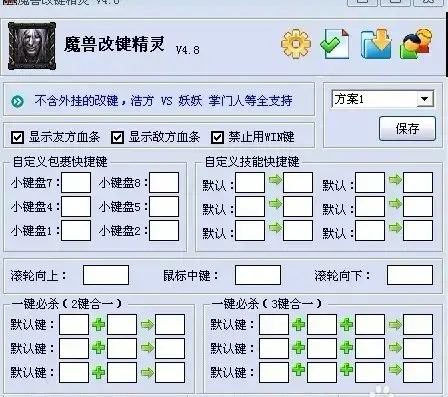Click green arrow in second 3键合一 row

coord(395,348)
